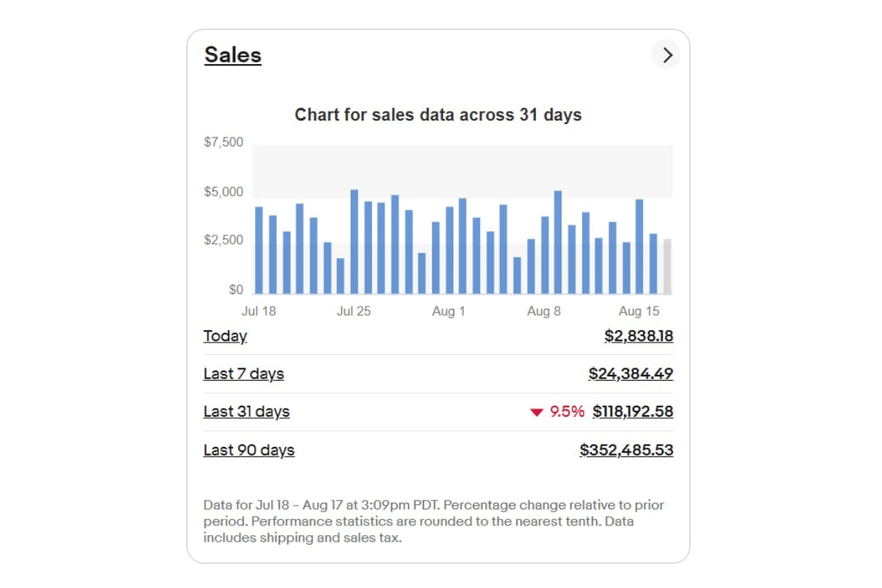Image resolution: width=882 pixels, height=588 pixels.
Task: Open the Last 31 days link
Action: click(x=246, y=412)
